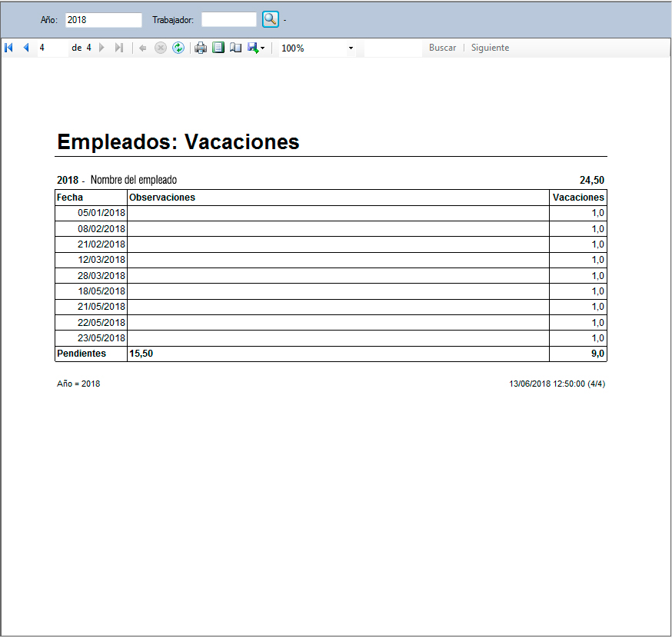Switch to print layout view
The height and width of the screenshot is (638, 672).
pyautogui.click(x=218, y=48)
